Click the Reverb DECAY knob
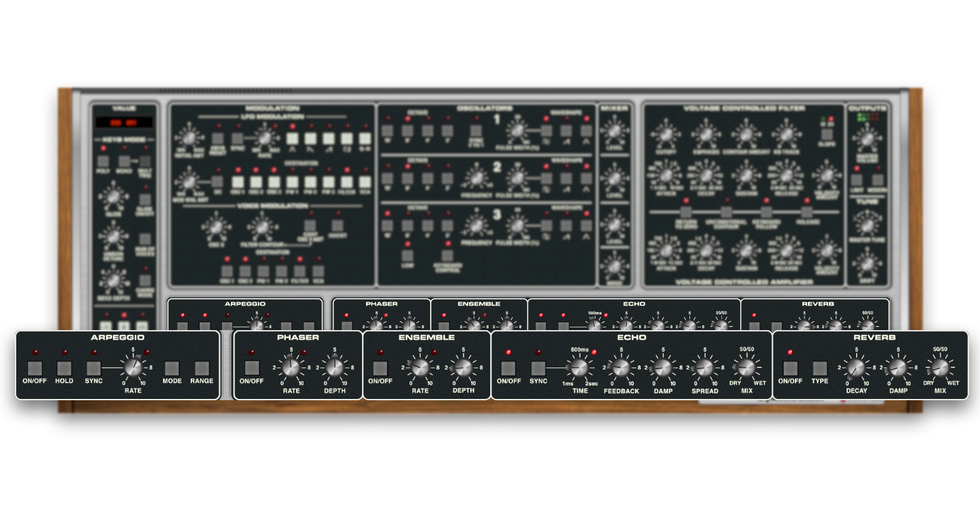The image size is (980, 520). point(856,368)
